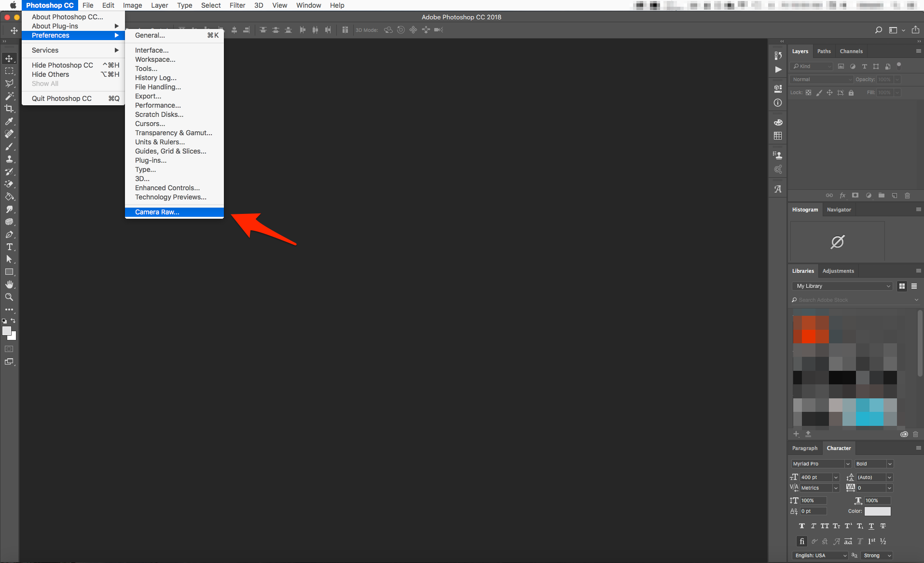Open the Apple menu
This screenshot has width=924, height=563.
(x=13, y=5)
